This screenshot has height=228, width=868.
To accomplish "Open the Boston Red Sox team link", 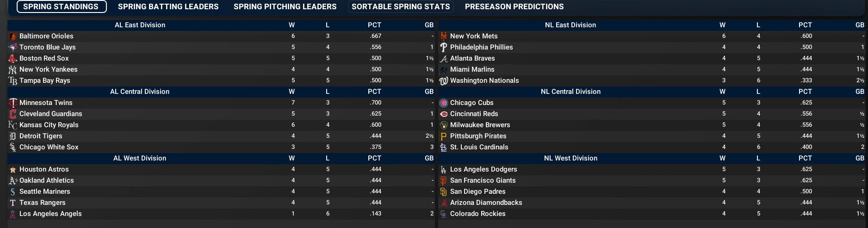I will (44, 58).
